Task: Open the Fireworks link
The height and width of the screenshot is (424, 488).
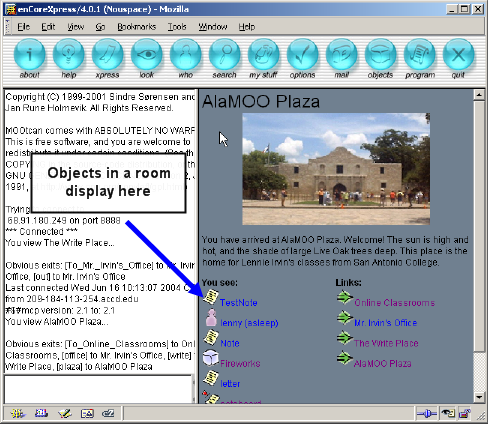Action: 240,363
